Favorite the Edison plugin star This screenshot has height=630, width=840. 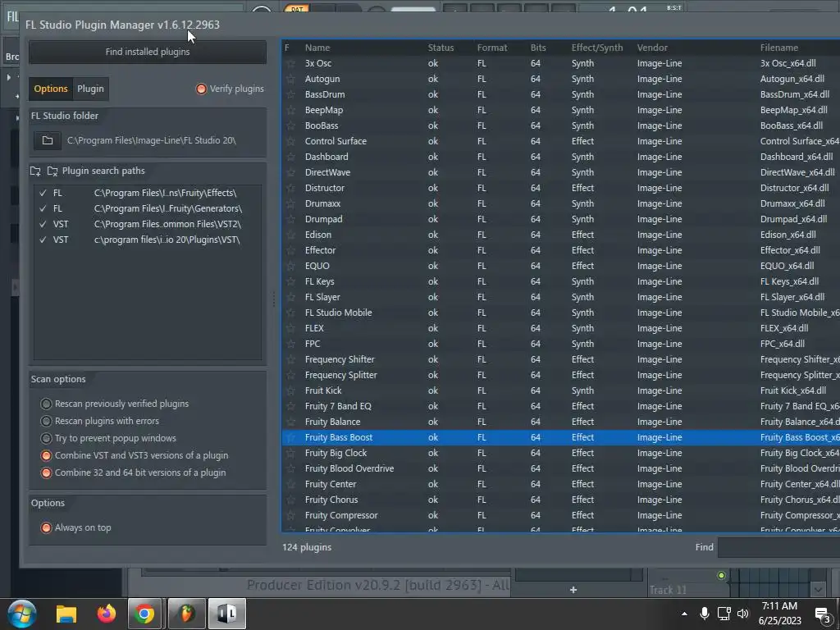coord(290,235)
